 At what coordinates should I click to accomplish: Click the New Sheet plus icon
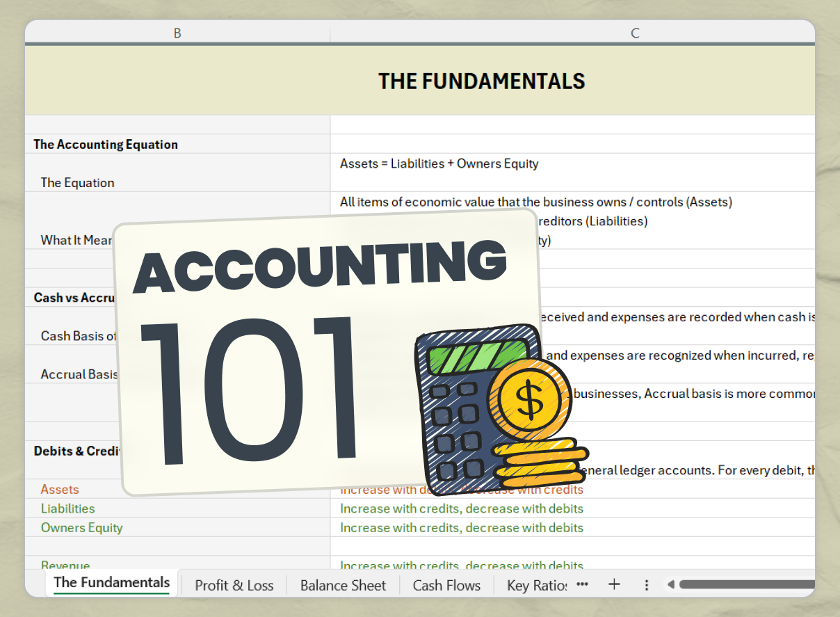tap(615, 584)
